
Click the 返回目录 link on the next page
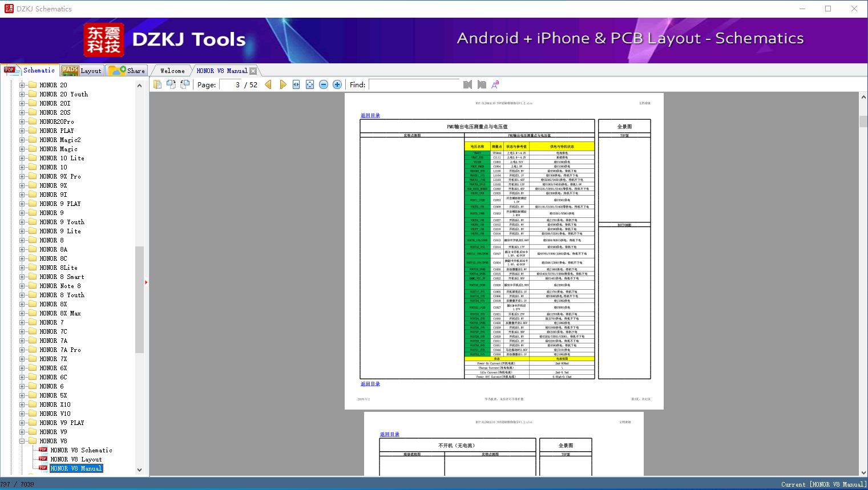(390, 435)
